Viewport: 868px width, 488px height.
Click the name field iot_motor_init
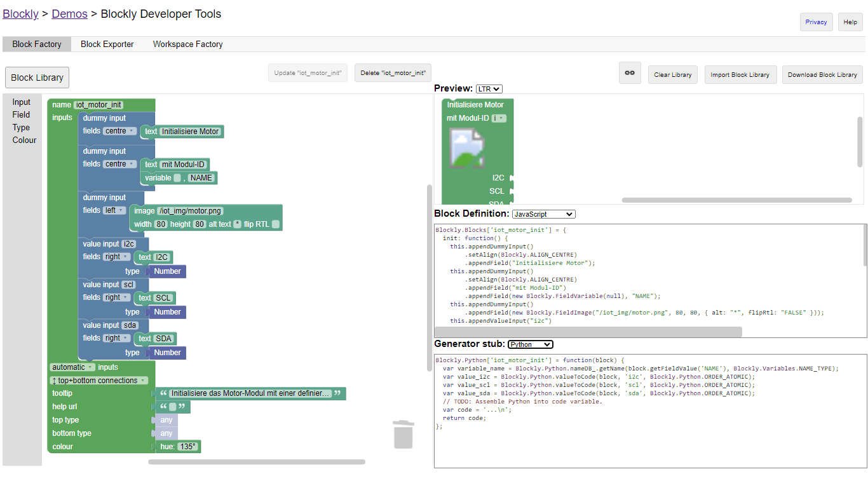[98, 105]
